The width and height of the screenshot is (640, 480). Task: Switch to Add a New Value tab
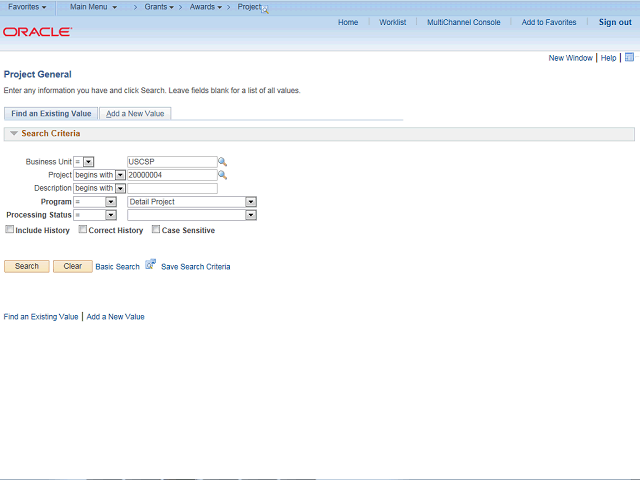point(135,113)
